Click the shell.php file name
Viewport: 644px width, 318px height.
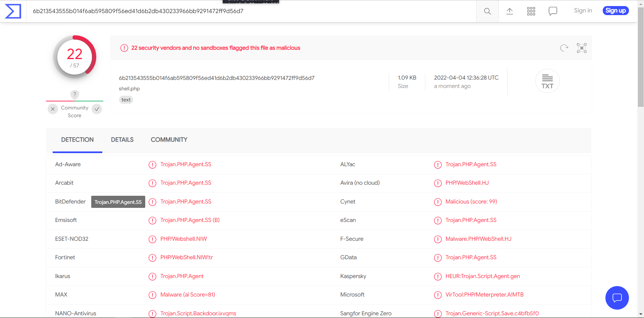(129, 89)
